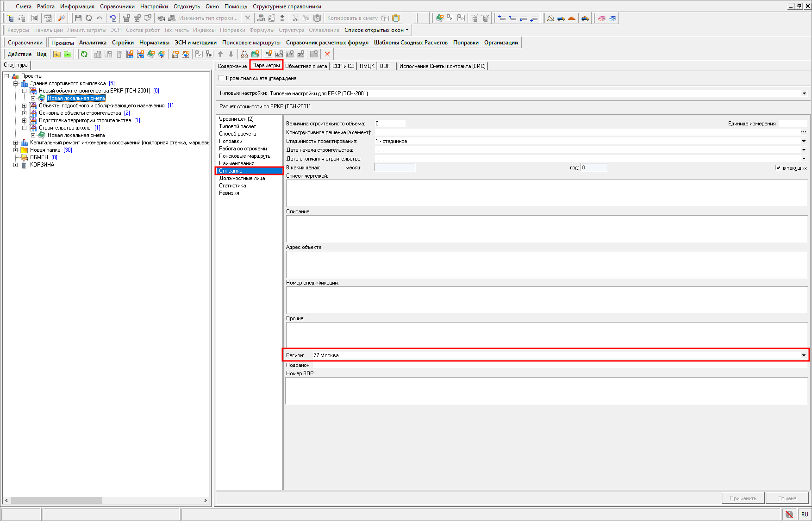The image size is (812, 521).
Task: Click the orange bricks materials icon
Action: (x=572, y=18)
